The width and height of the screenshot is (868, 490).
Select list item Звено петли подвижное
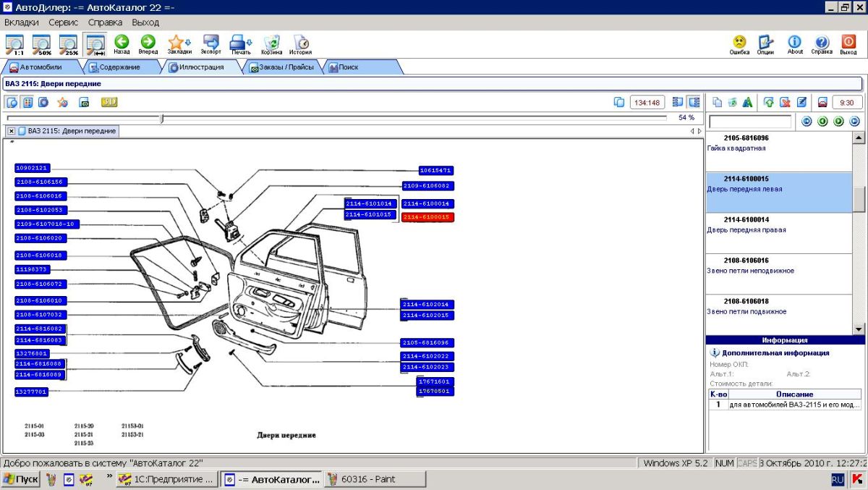point(779,315)
